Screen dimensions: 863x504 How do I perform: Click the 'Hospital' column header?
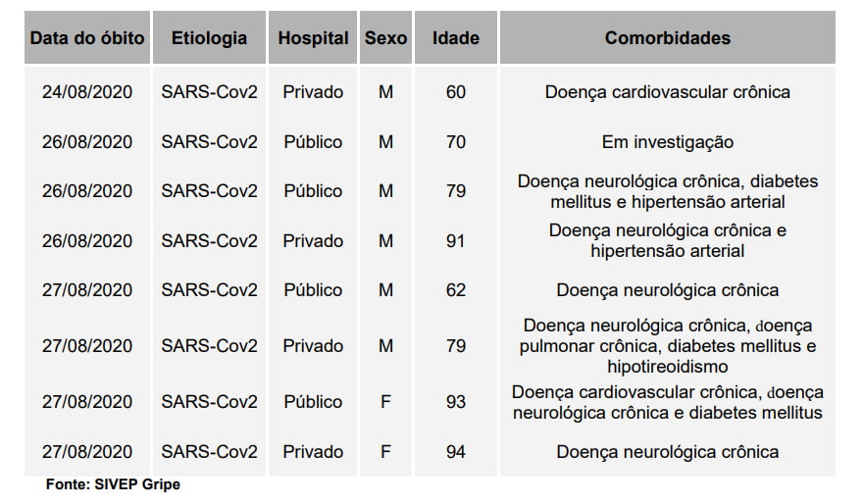click(x=313, y=38)
